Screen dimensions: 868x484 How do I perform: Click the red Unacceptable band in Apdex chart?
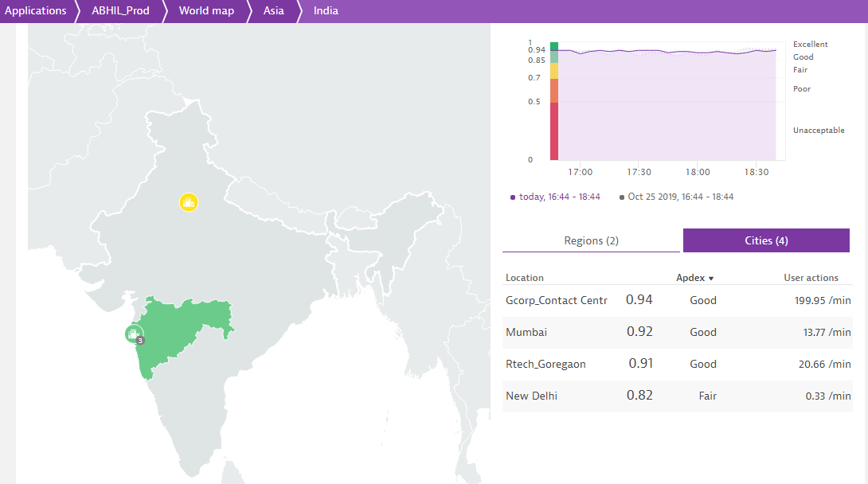coord(554,131)
